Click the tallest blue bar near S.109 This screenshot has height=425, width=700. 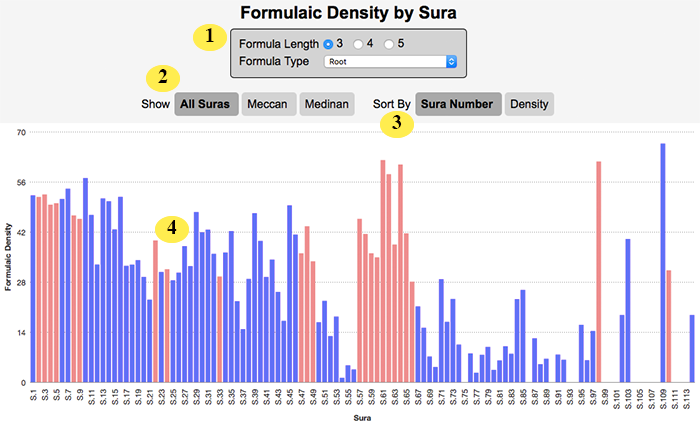tap(663, 263)
